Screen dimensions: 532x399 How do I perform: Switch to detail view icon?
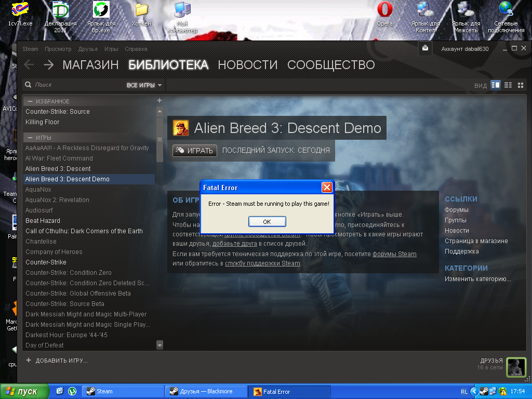pos(495,85)
